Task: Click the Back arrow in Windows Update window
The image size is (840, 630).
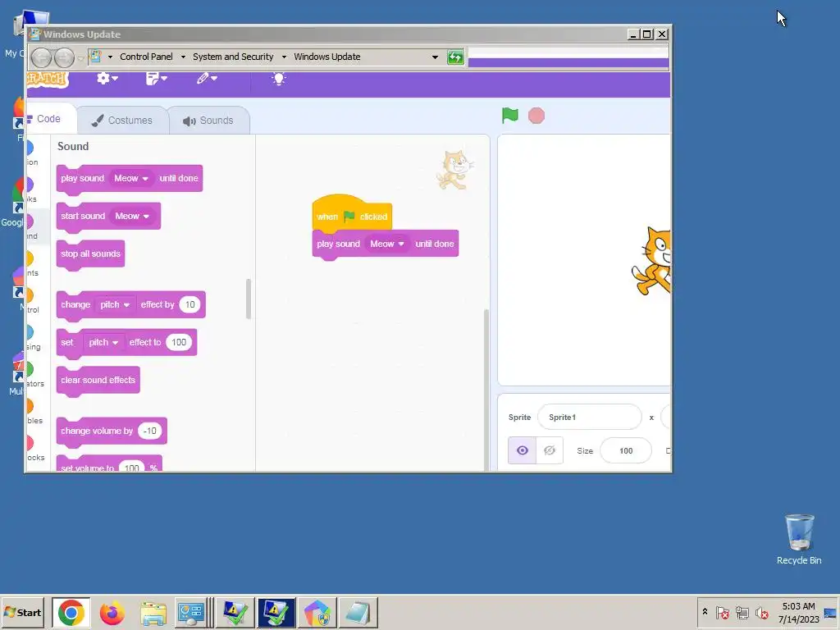Action: (x=41, y=57)
